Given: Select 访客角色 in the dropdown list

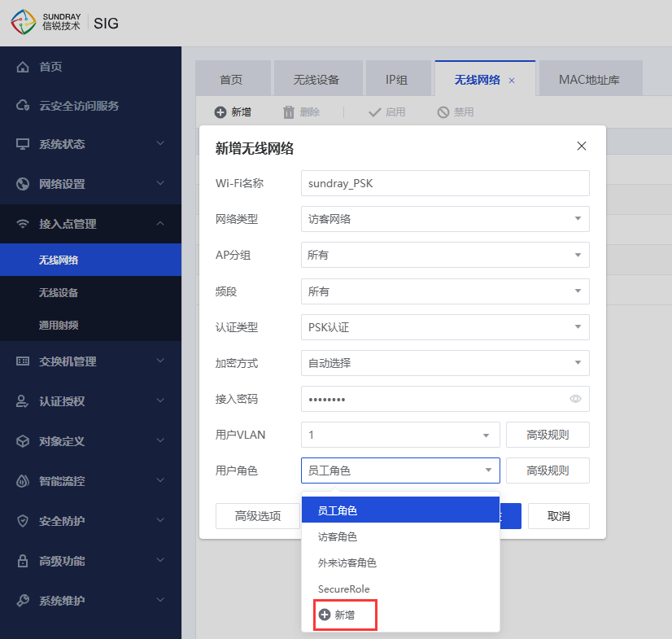Looking at the screenshot, I should tap(400, 536).
